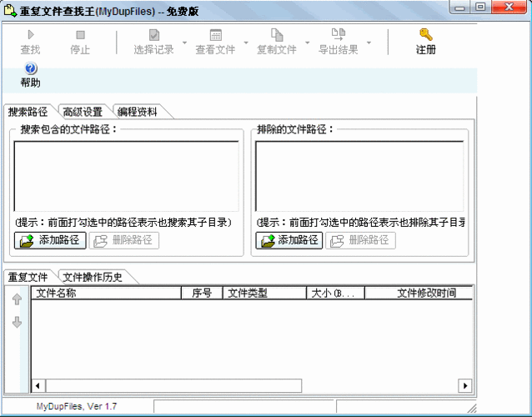Maximize the MyDupFiles window
The width and height of the screenshot is (532, 417).
click(480, 7)
